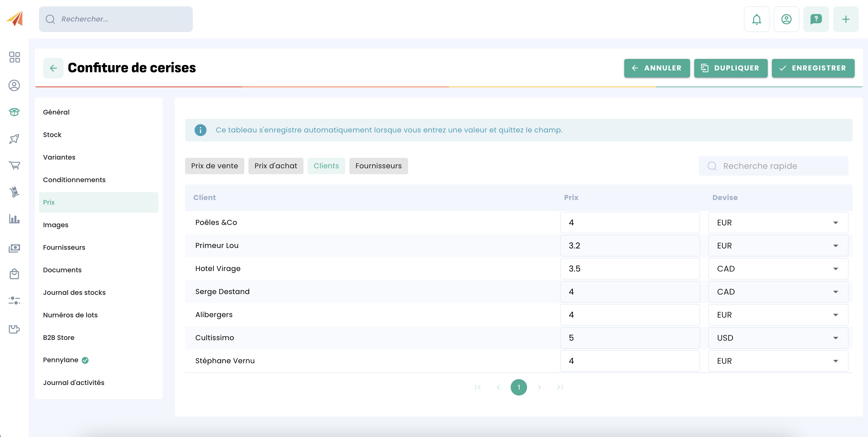
Task: Open the notifications bell icon
Action: pyautogui.click(x=756, y=19)
